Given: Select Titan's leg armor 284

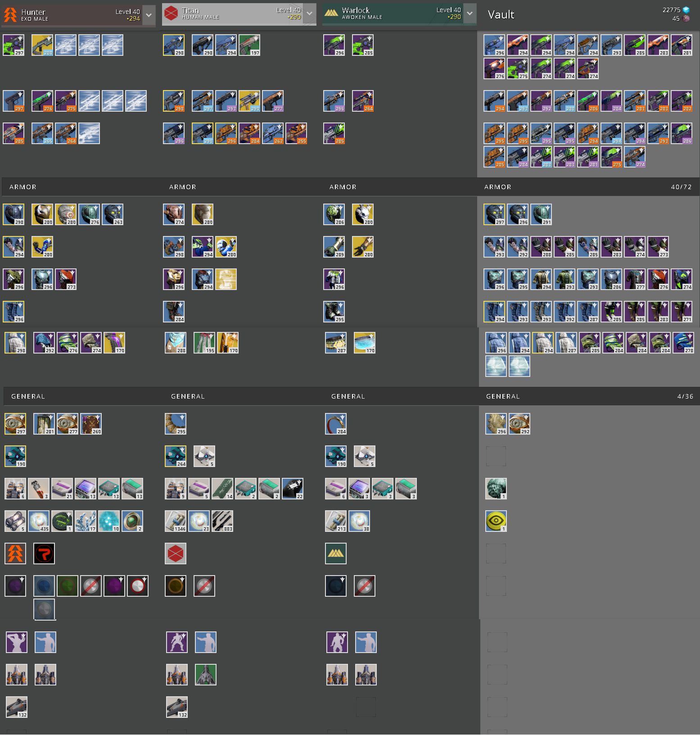Looking at the screenshot, I should [x=174, y=312].
